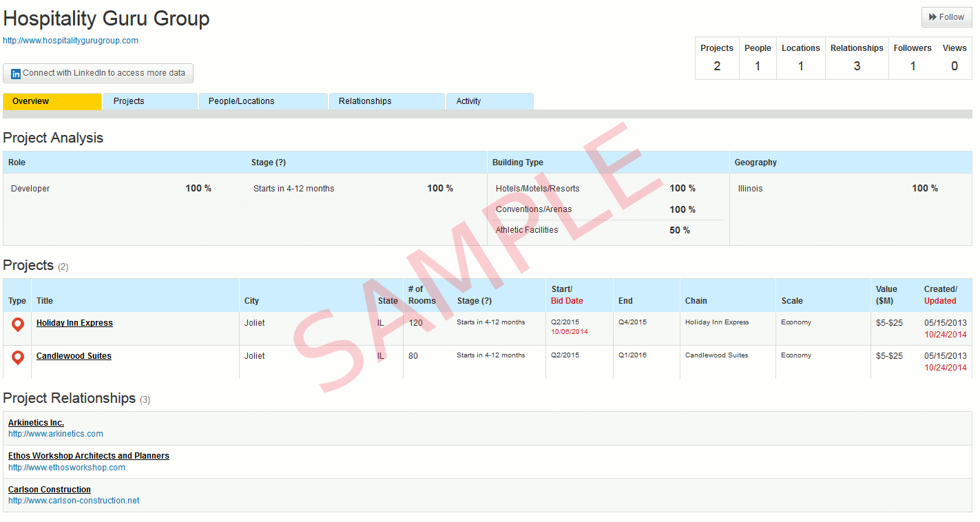Click Athletic Facilities building type
The height and width of the screenshot is (522, 980).
point(527,230)
